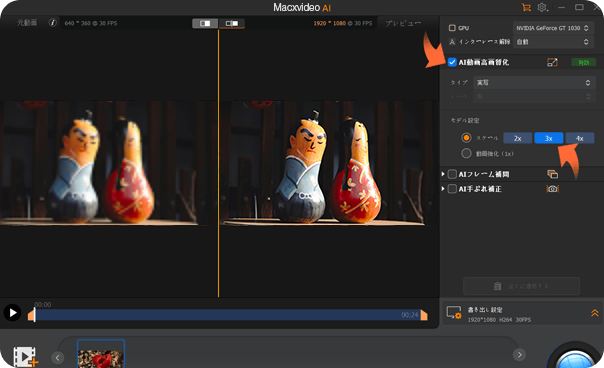Open the greyed-out level dropdown

point(534,96)
